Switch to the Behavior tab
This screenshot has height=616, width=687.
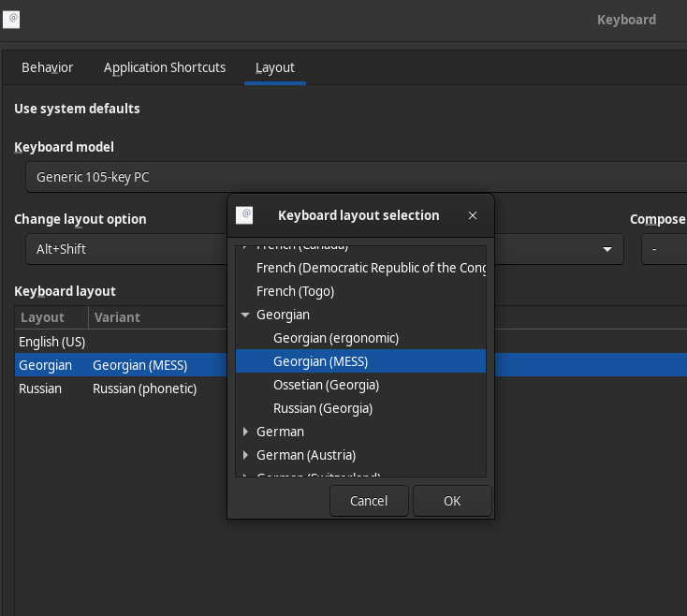pyautogui.click(x=48, y=67)
